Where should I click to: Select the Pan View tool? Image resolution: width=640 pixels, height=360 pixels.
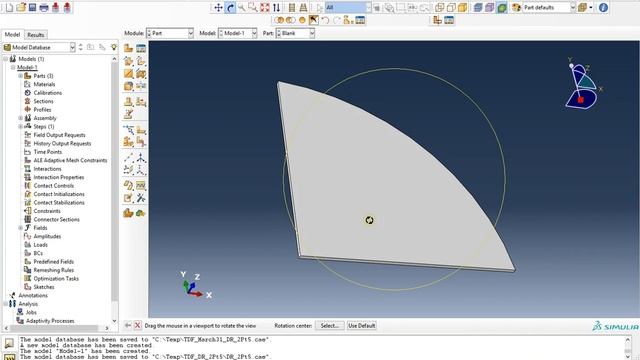coord(218,7)
